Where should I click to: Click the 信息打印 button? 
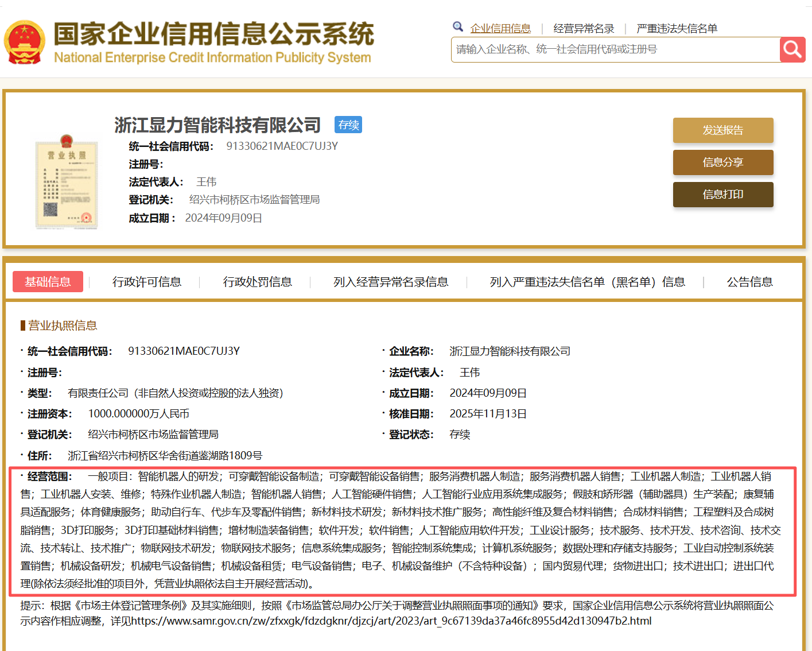tap(723, 195)
